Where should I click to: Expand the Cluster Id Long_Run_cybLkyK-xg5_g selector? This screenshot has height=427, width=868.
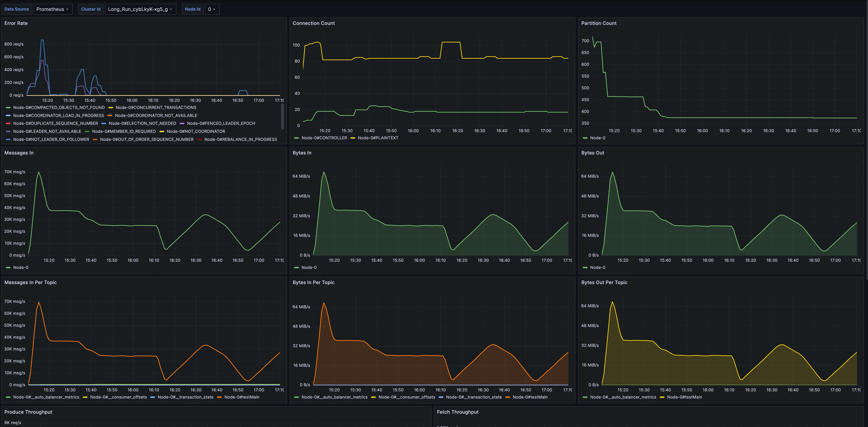[140, 9]
